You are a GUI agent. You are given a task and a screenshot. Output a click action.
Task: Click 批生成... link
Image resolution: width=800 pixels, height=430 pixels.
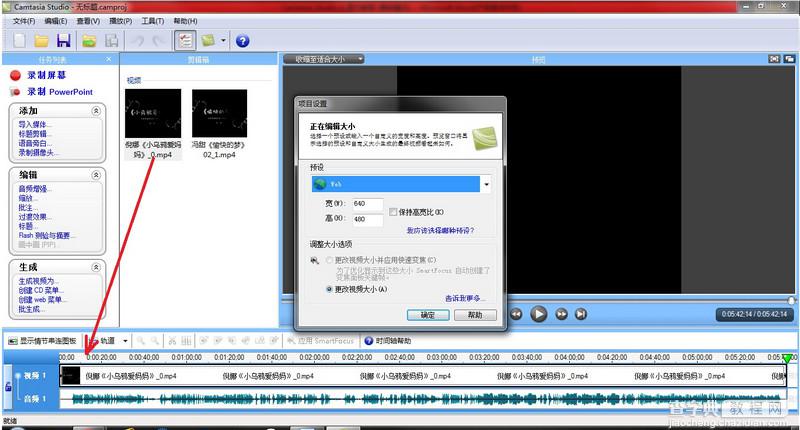click(31, 309)
